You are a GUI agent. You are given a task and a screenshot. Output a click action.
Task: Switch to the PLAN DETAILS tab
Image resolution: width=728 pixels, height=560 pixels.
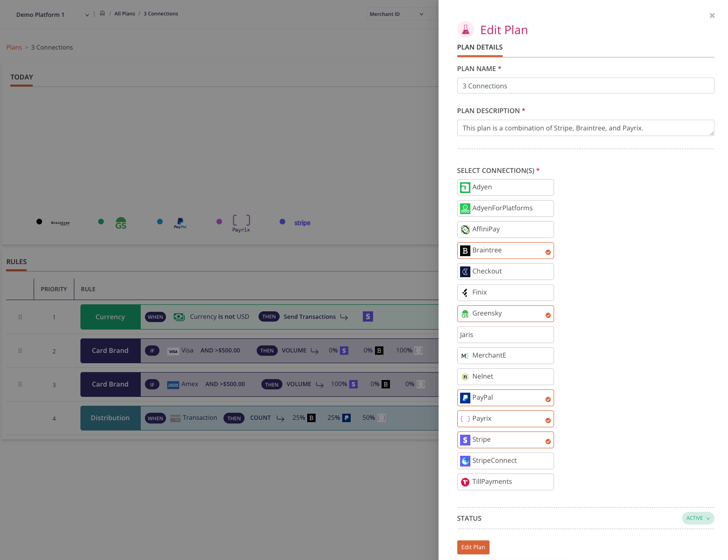(x=480, y=47)
